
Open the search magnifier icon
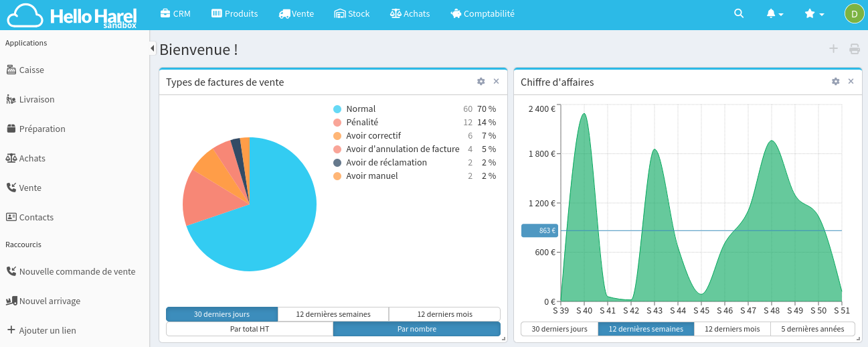point(739,13)
